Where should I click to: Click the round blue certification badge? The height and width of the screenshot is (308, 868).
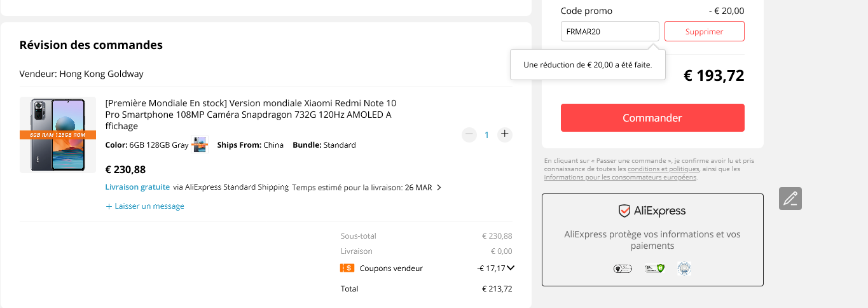tap(684, 269)
